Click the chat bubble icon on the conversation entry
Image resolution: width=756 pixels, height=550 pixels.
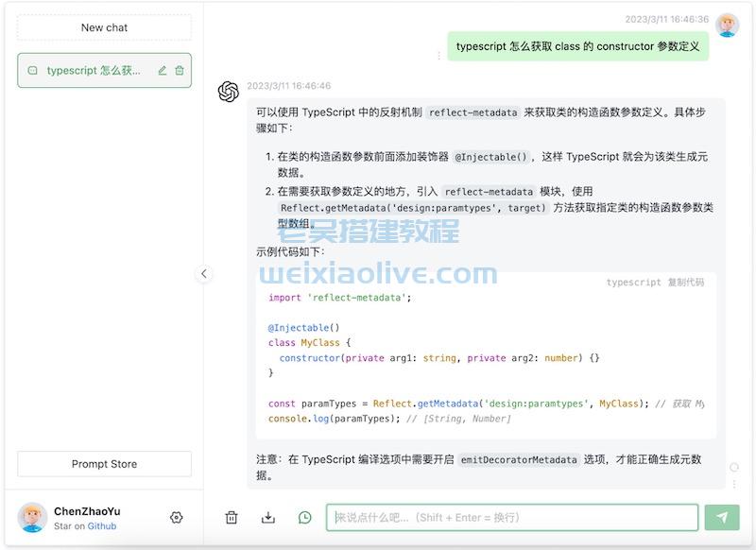(32, 70)
